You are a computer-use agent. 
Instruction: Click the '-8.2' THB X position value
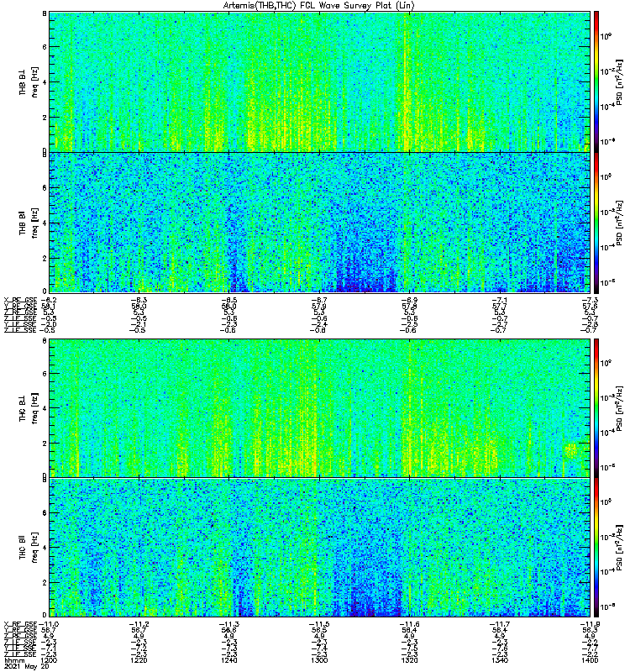(48, 300)
